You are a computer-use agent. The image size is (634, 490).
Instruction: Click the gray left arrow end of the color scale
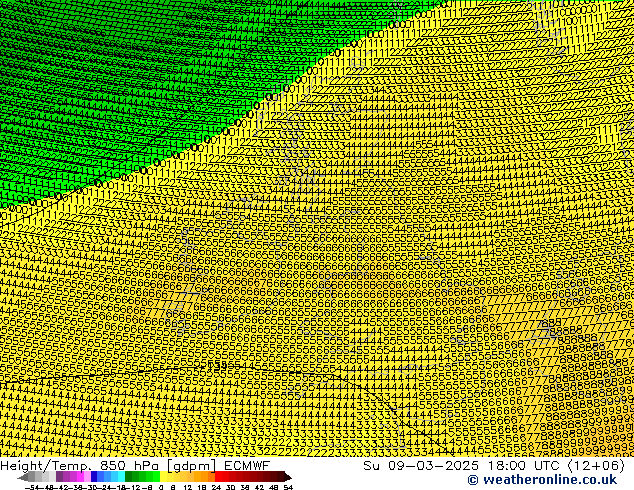pyautogui.click(x=23, y=477)
